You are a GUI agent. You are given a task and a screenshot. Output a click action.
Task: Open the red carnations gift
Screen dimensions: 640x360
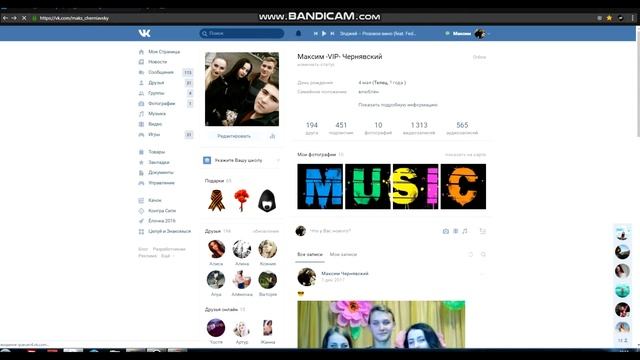pos(242,200)
